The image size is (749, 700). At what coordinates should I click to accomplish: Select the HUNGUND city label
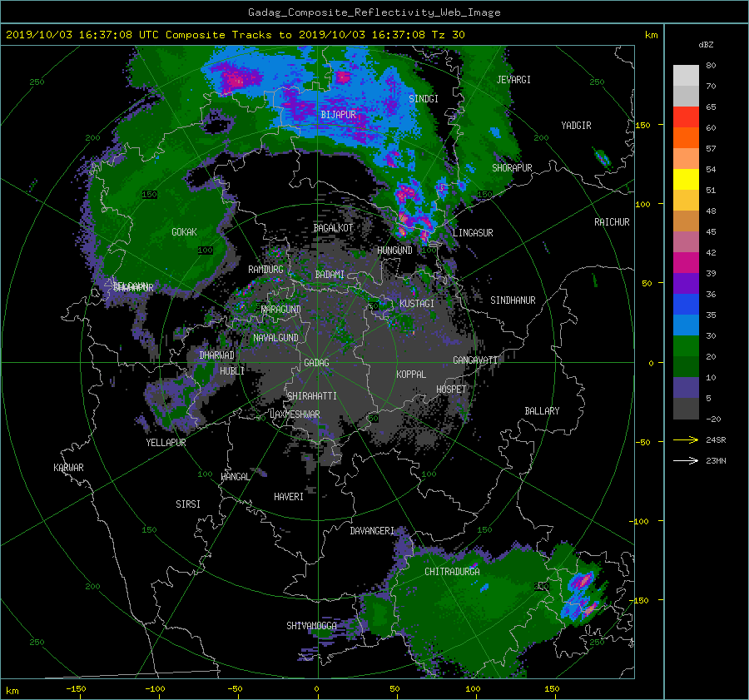tap(394, 251)
